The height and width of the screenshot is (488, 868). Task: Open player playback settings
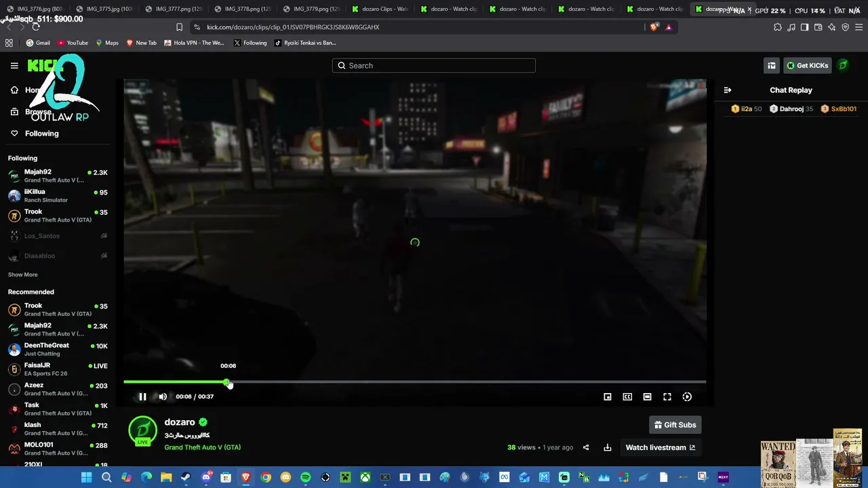pyautogui.click(x=687, y=396)
